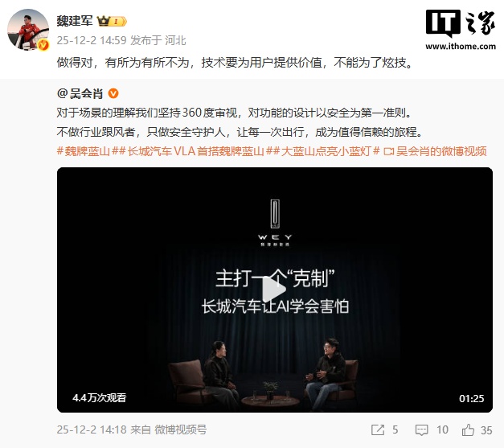This screenshot has height=448, width=504.
Task: Click the video play button
Action: [274, 289]
